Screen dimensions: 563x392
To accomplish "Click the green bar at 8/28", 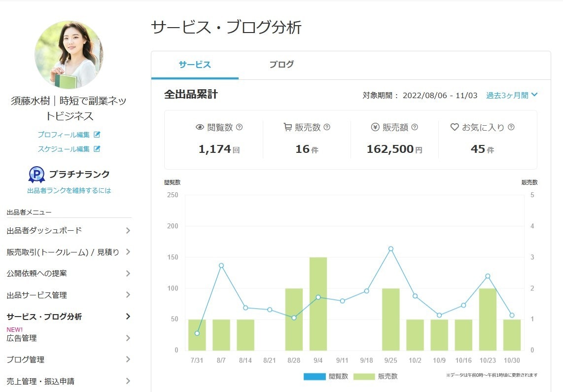I will (x=294, y=319).
